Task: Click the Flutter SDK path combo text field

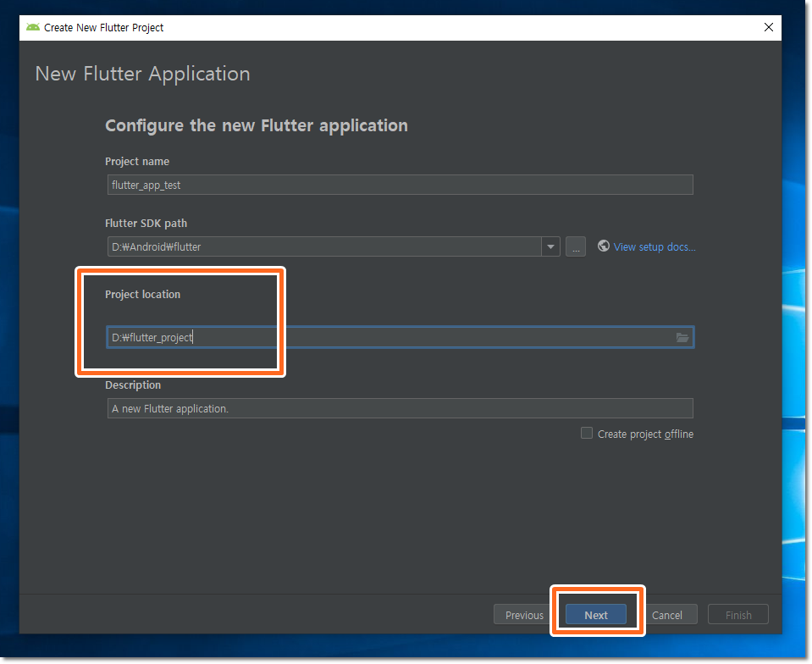Action: click(x=324, y=246)
